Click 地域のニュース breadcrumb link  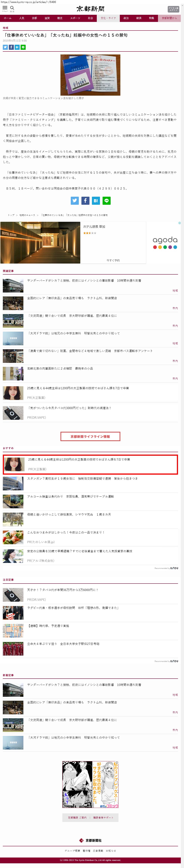point(27,215)
